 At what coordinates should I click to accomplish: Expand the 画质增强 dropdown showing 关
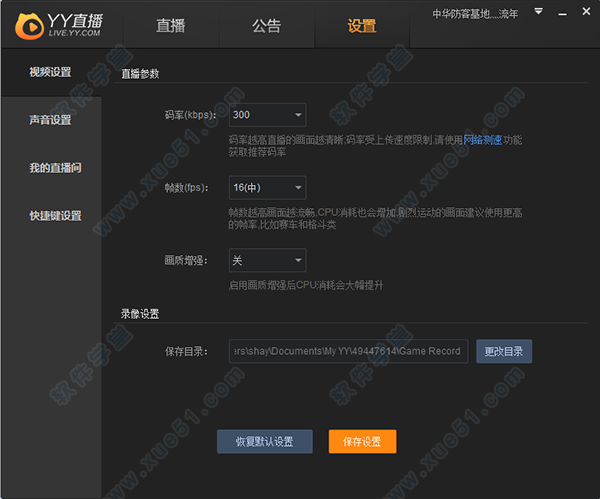point(267,260)
